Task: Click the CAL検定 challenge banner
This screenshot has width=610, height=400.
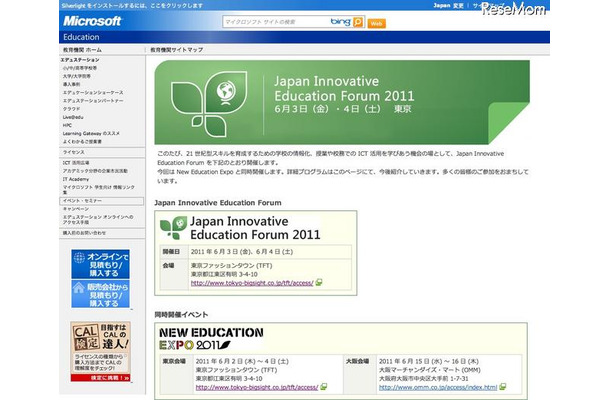Action: pos(100,351)
